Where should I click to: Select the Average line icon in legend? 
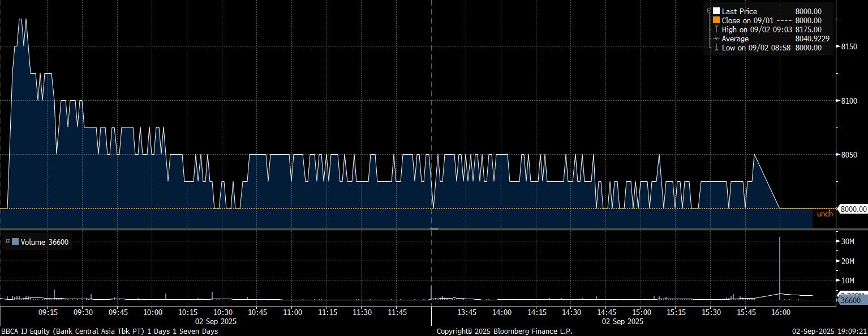[x=716, y=39]
